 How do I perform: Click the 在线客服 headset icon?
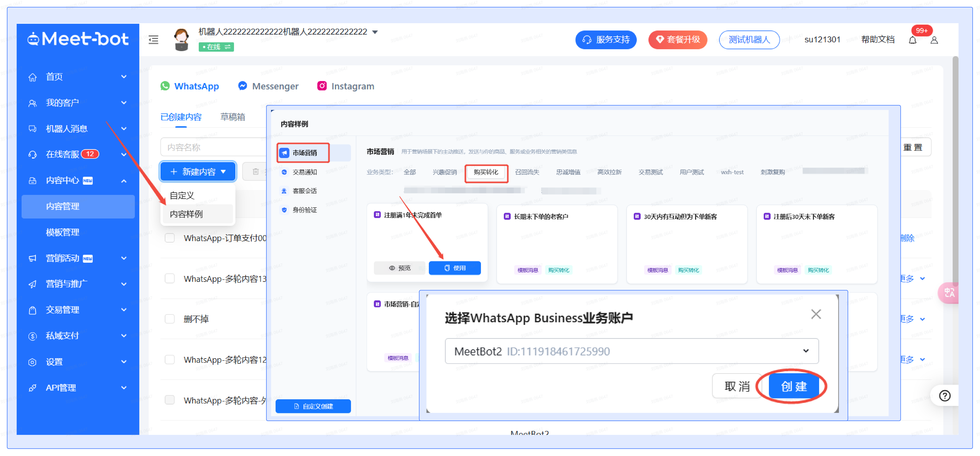33,155
